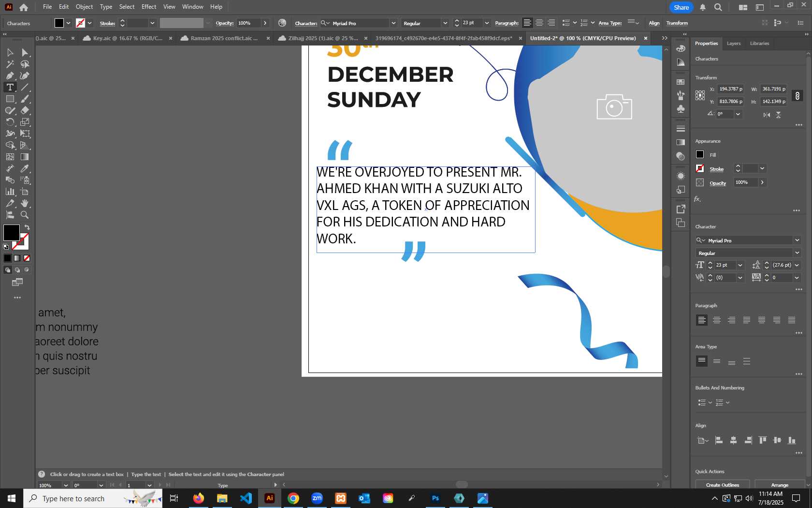Click fill color swatch in control bar
The width and height of the screenshot is (812, 508).
point(59,23)
